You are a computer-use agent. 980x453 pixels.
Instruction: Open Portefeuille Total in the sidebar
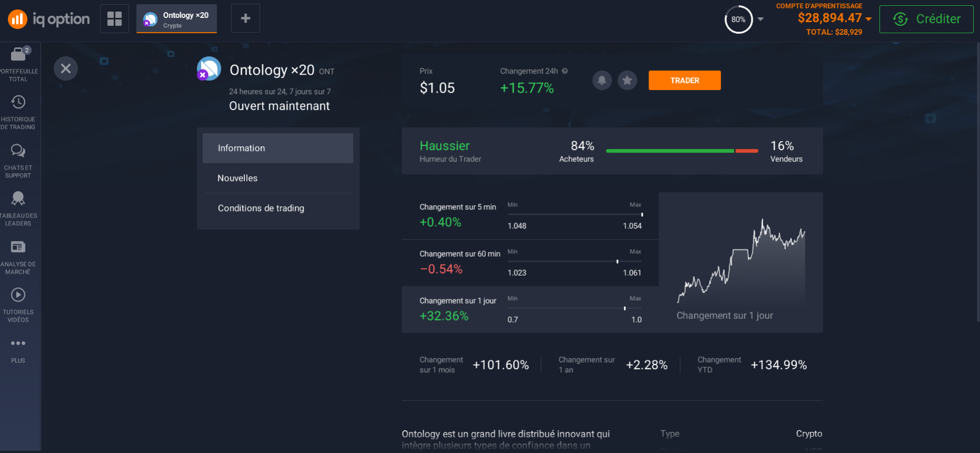18,65
